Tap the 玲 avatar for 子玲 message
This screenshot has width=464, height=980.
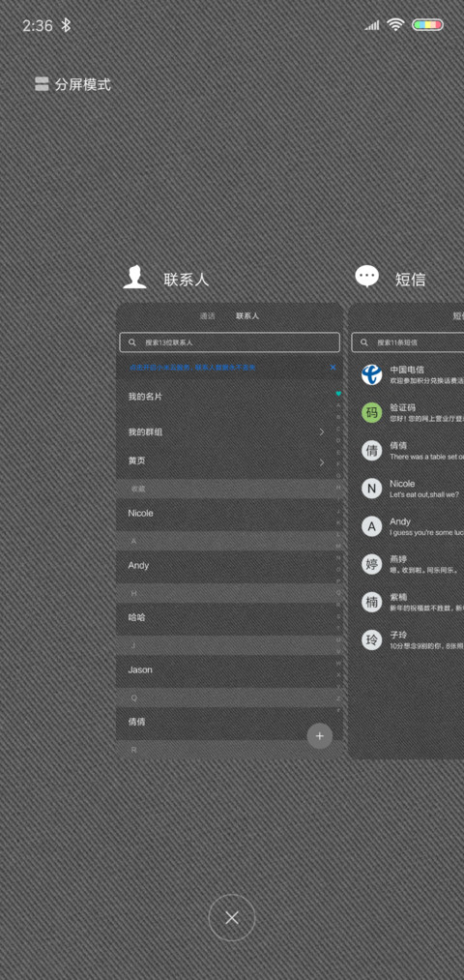371,640
